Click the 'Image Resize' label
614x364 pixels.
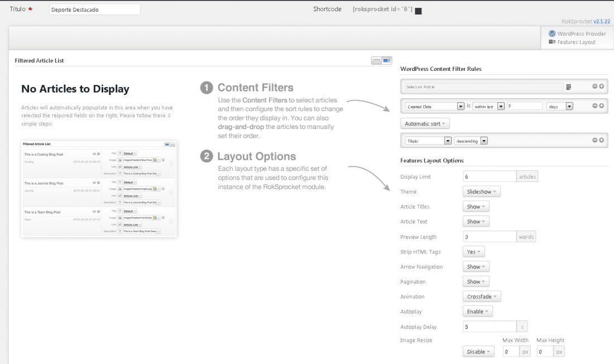(416, 340)
